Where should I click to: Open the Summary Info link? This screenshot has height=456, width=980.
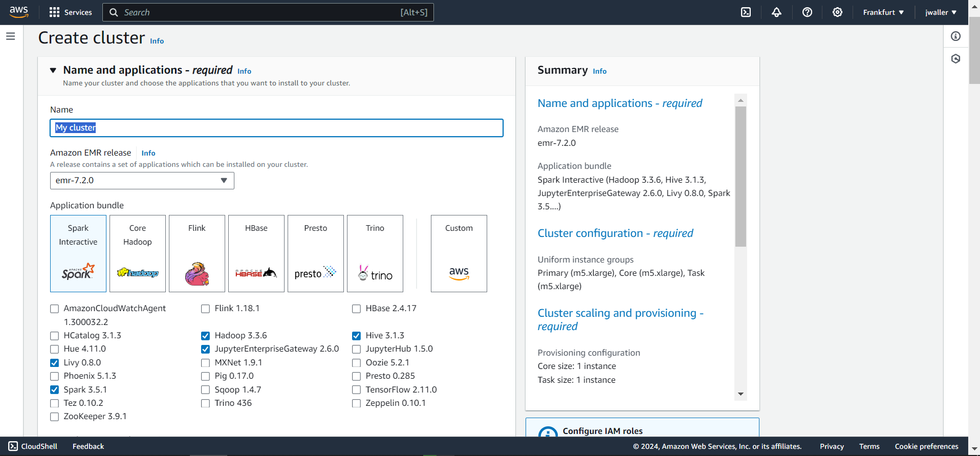point(599,71)
